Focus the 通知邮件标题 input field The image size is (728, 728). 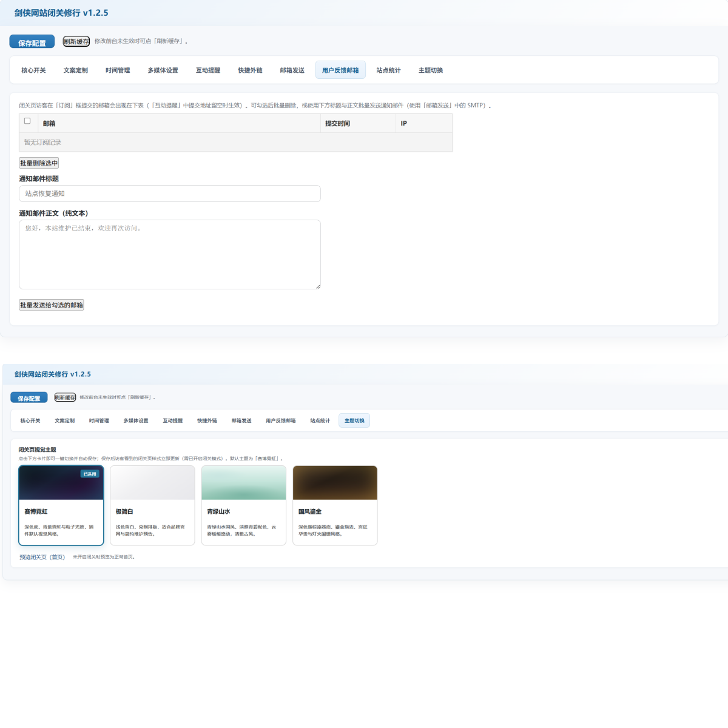pos(170,194)
